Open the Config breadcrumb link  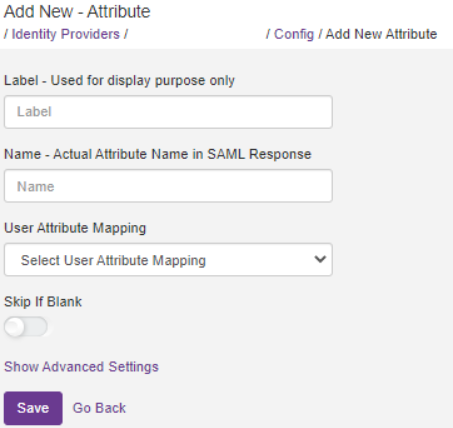(294, 34)
